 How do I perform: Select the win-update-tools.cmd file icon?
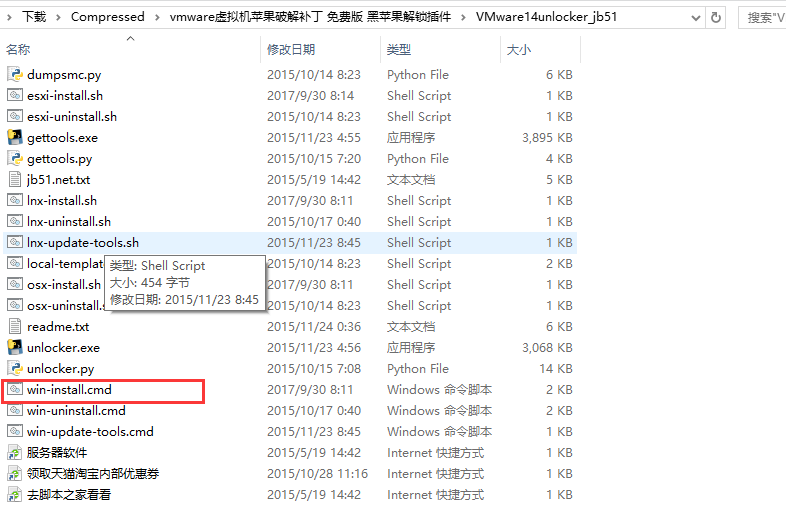(x=15, y=432)
